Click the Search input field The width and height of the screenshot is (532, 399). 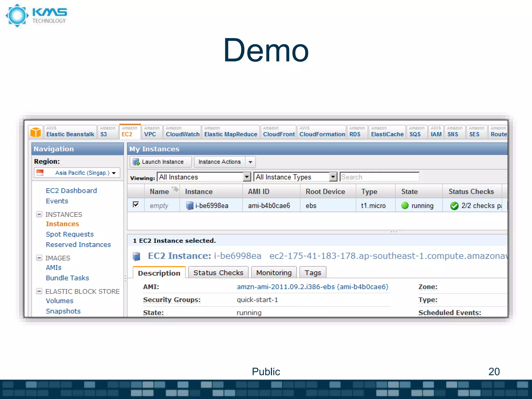pyautogui.click(x=380, y=177)
